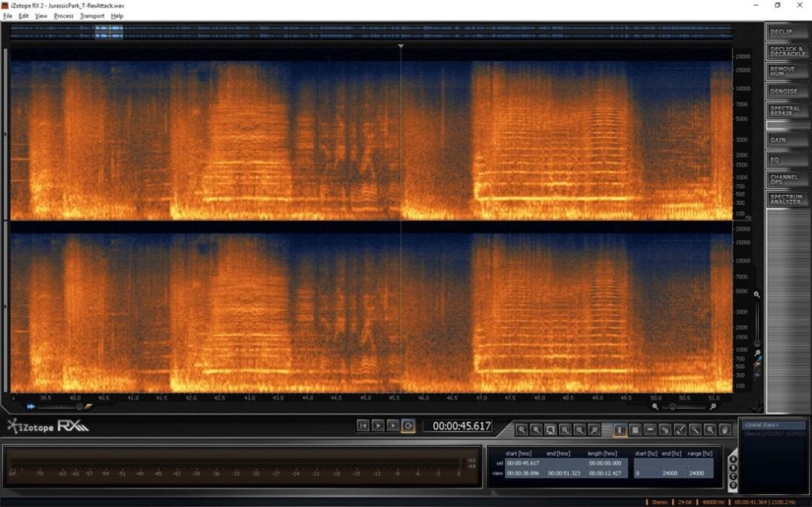Click the Stereo status bar entry
This screenshot has height=507, width=812.
pyautogui.click(x=659, y=502)
